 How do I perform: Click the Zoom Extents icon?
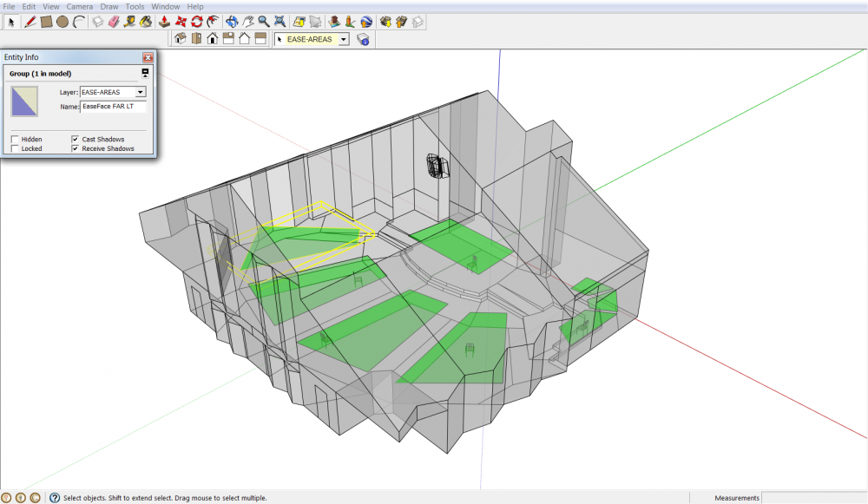(280, 23)
